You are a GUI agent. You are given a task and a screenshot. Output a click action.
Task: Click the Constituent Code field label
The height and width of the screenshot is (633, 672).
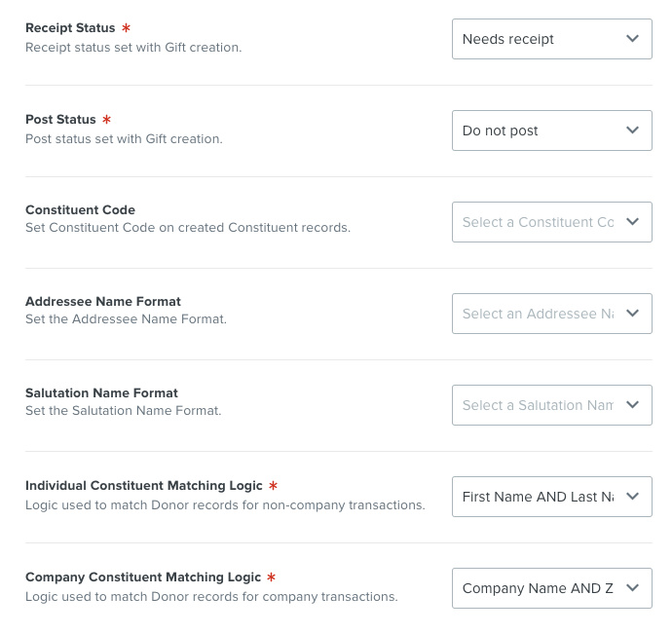point(80,210)
